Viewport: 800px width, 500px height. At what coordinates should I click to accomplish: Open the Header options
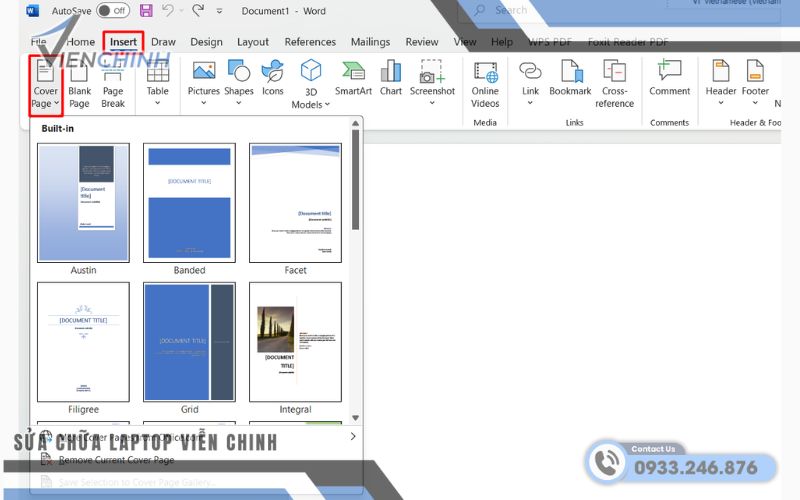coord(720,83)
